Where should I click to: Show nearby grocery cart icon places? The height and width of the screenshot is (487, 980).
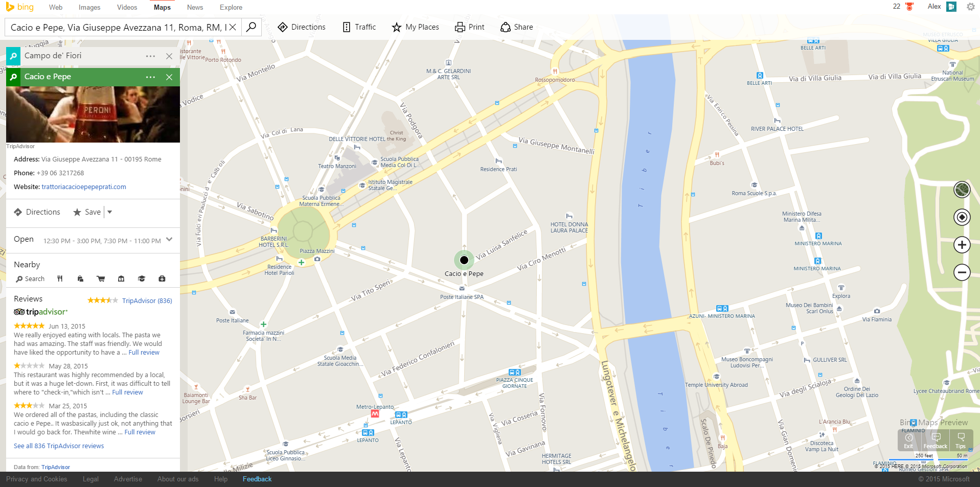[x=101, y=279]
